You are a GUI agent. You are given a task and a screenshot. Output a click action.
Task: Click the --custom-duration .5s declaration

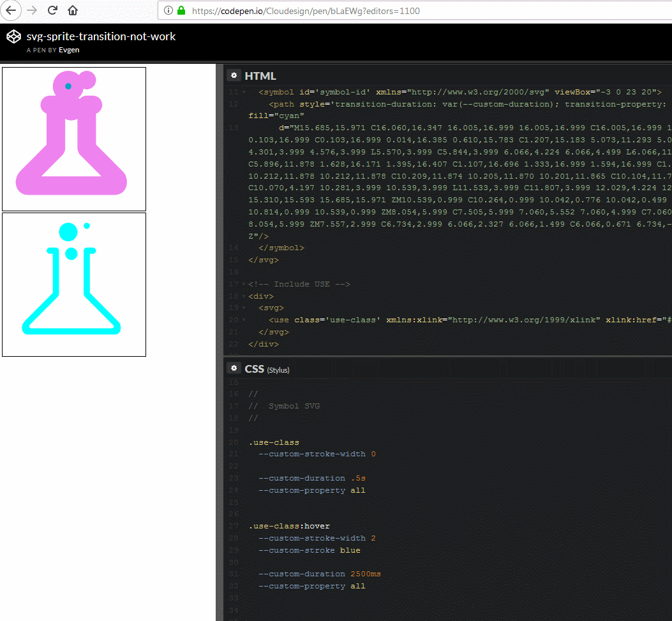pos(312,478)
